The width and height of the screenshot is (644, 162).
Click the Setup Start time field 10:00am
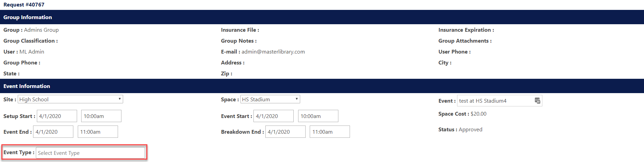point(101,116)
